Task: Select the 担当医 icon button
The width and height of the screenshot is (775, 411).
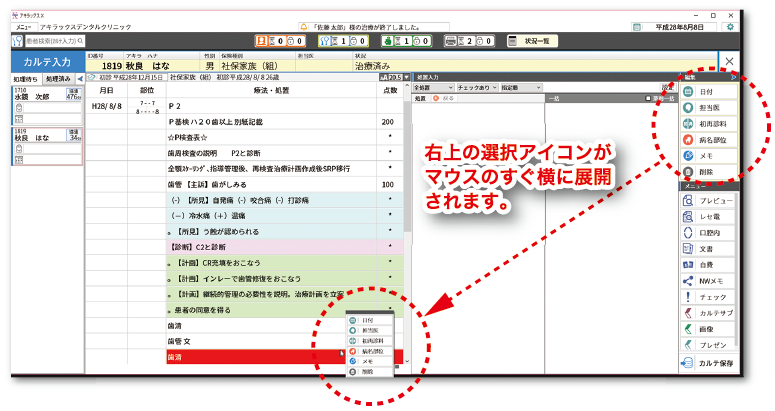Action: click(x=710, y=109)
